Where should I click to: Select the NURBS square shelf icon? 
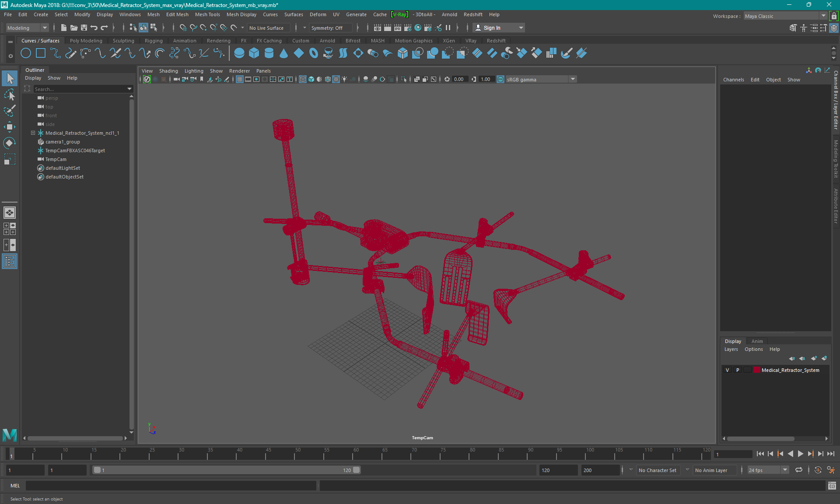(x=41, y=53)
